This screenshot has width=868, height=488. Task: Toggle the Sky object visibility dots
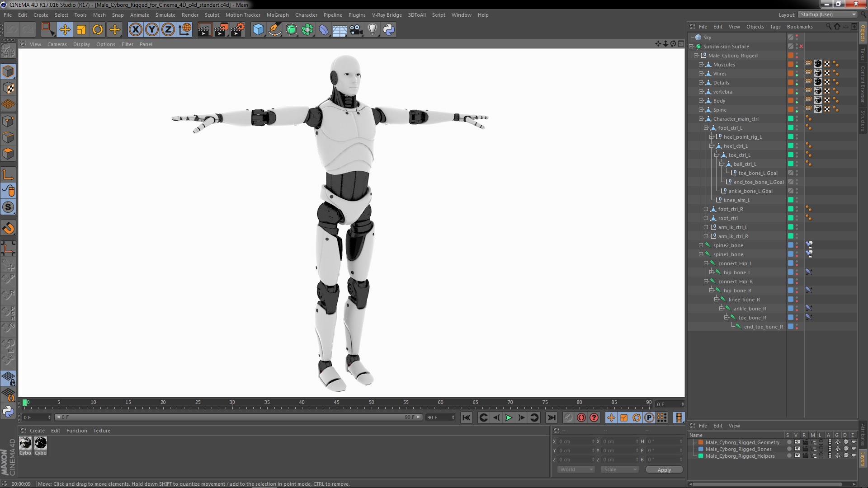click(x=797, y=38)
